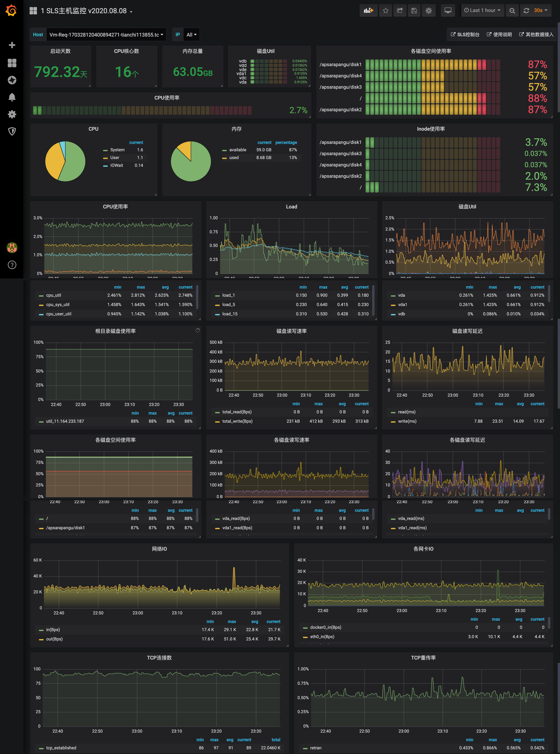Open dashboard settings gear in top bar

click(x=429, y=10)
